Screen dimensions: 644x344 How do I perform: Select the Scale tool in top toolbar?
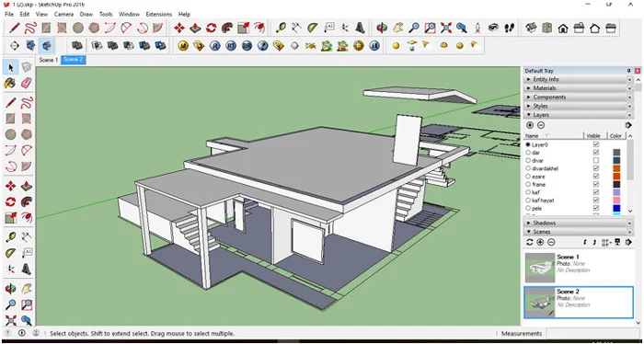pyautogui.click(x=243, y=28)
